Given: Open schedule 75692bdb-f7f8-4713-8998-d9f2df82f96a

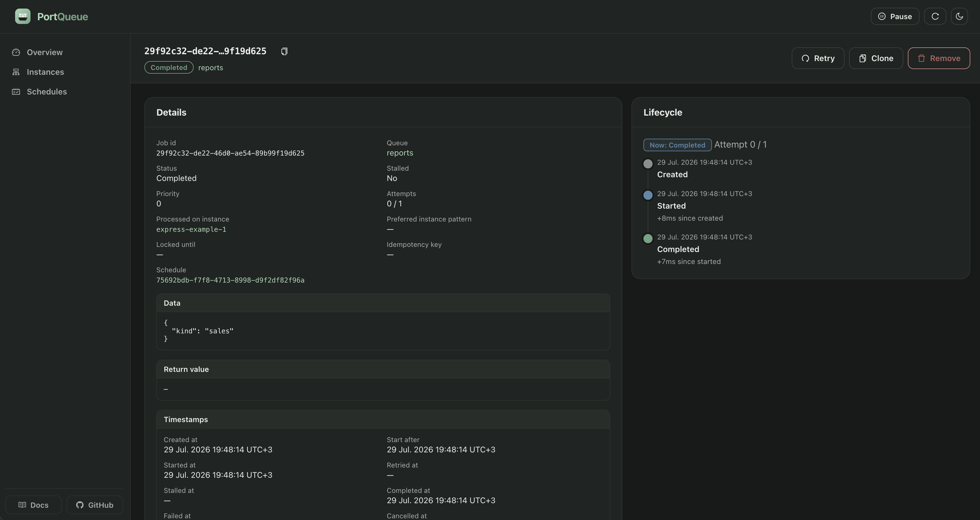Looking at the screenshot, I should coord(230,280).
